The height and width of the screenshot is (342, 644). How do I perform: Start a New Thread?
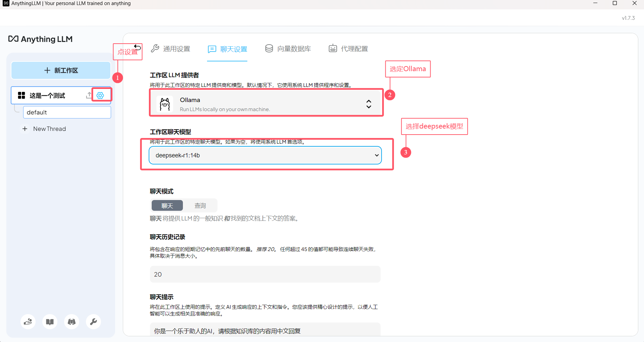click(49, 129)
